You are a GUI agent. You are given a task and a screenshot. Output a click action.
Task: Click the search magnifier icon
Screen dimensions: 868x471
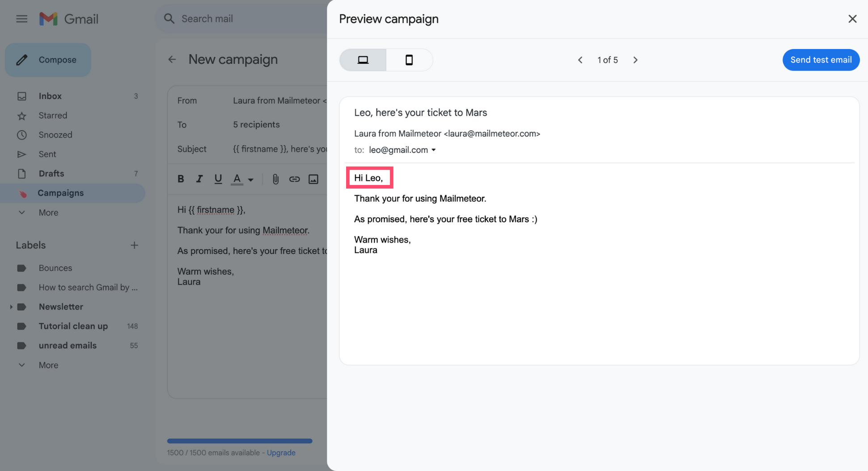[169, 19]
